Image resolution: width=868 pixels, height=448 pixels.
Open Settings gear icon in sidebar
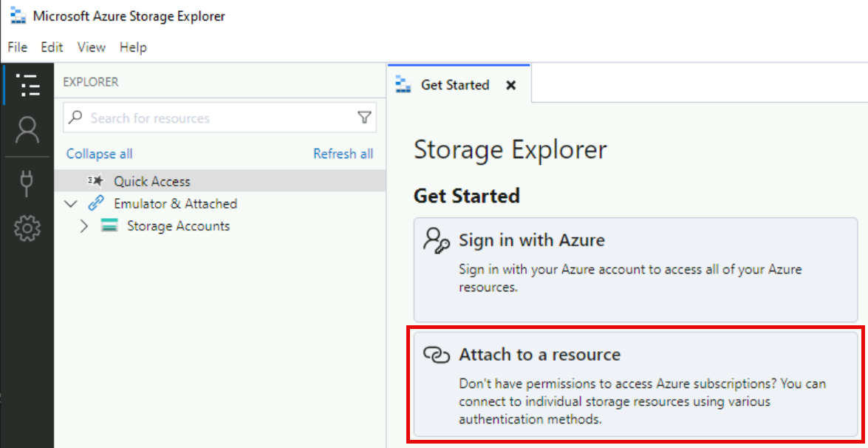tap(27, 229)
